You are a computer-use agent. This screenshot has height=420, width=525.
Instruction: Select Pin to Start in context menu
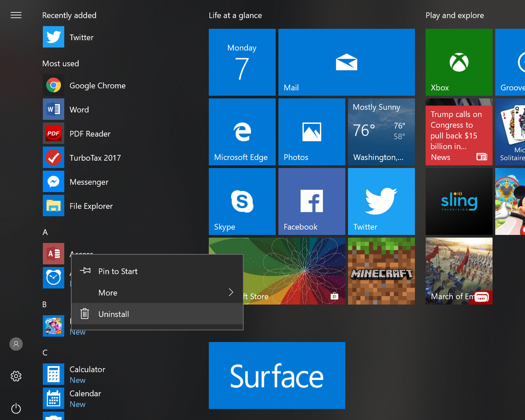point(157,271)
